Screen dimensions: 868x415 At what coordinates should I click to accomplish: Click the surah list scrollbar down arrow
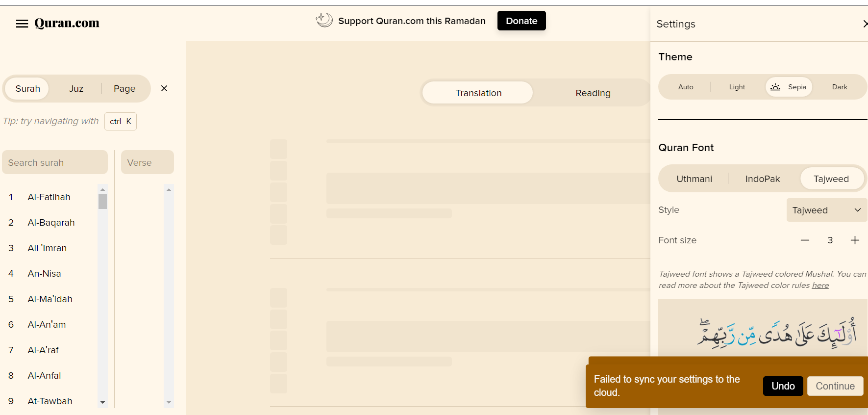click(102, 402)
